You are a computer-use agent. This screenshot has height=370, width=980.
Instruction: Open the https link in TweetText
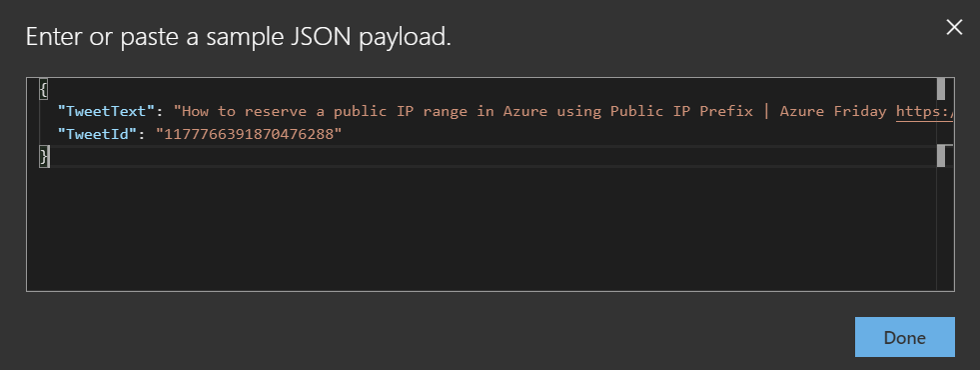pos(924,111)
